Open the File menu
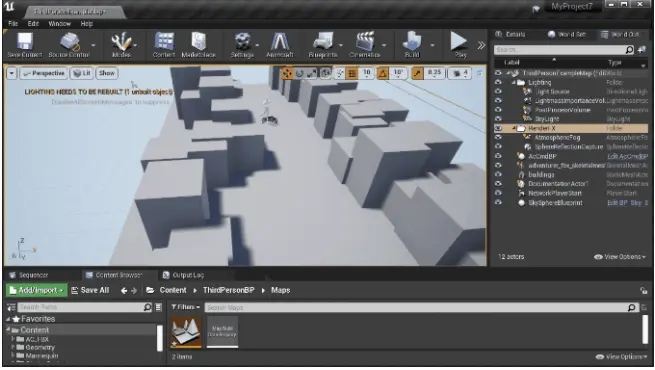Viewport: 655px width, 370px height. [13, 24]
